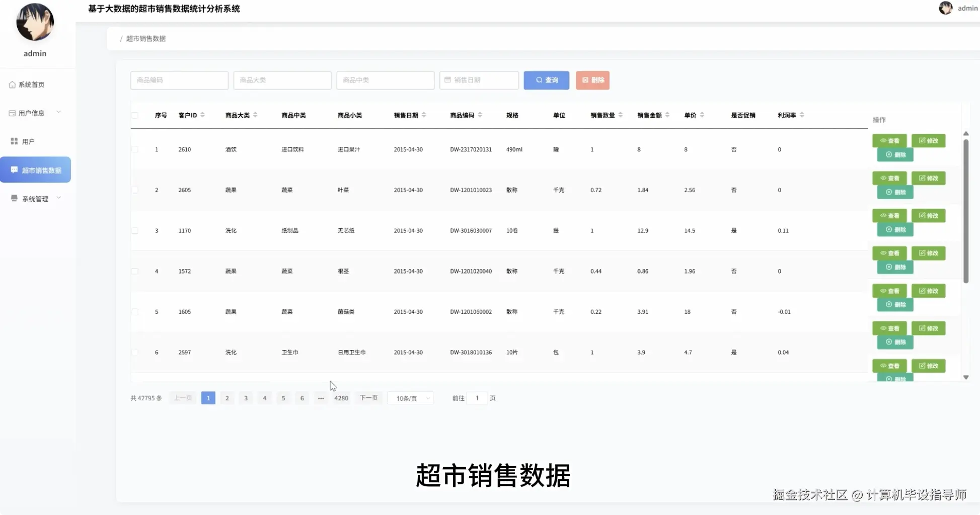Click the user info icon in the sidebar
The width and height of the screenshot is (980, 515).
coord(12,113)
